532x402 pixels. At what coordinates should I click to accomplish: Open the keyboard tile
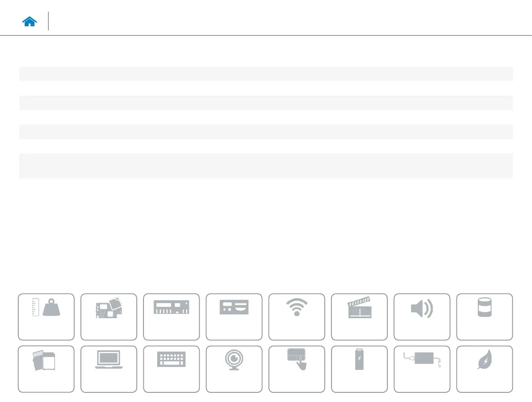pyautogui.click(x=171, y=369)
